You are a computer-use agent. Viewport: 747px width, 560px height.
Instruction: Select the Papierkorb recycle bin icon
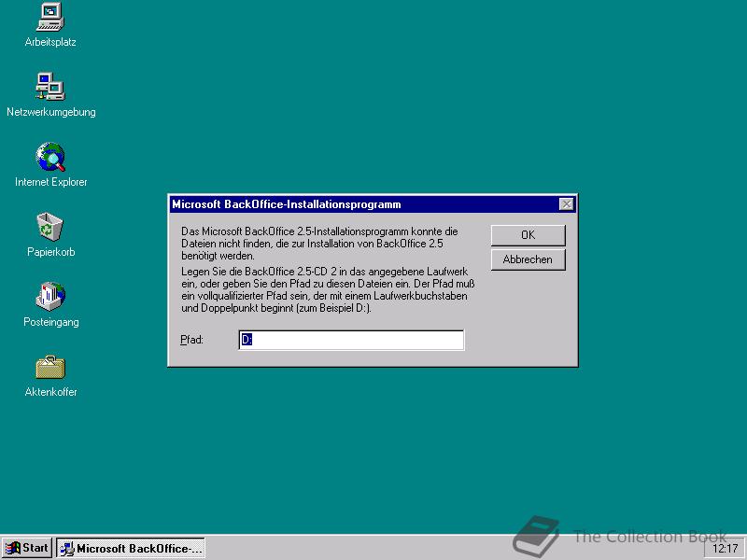click(50, 227)
